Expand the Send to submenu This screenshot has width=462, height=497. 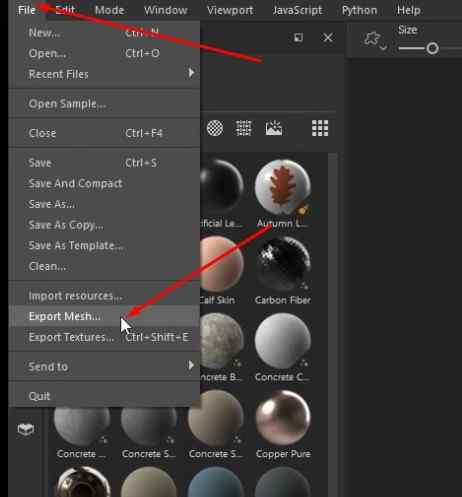[x=104, y=366]
